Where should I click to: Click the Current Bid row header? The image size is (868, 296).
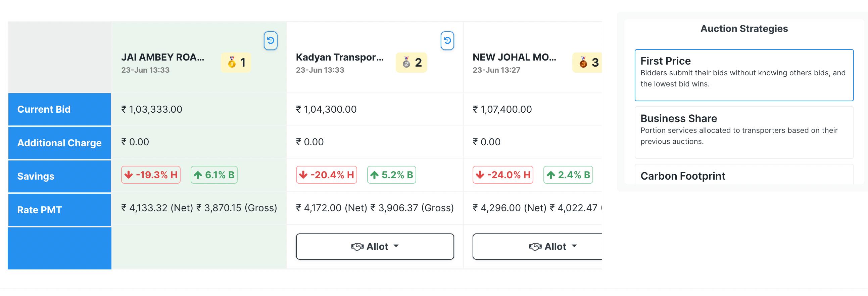point(60,109)
